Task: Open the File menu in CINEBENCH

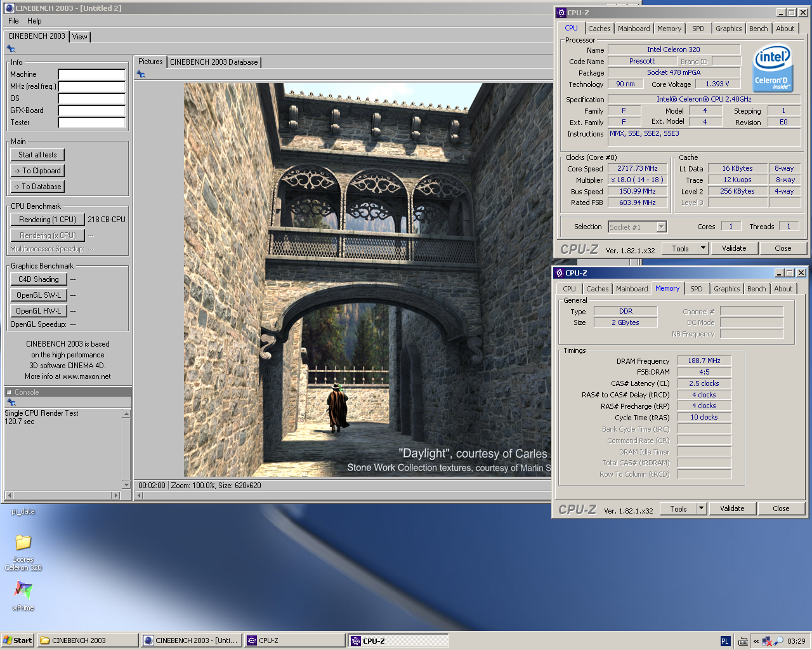Action: [x=13, y=21]
